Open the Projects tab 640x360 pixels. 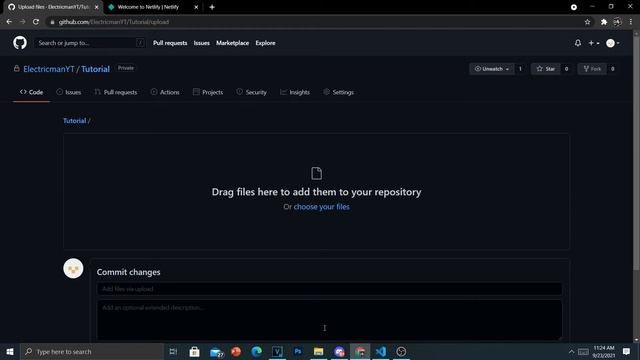(208, 92)
